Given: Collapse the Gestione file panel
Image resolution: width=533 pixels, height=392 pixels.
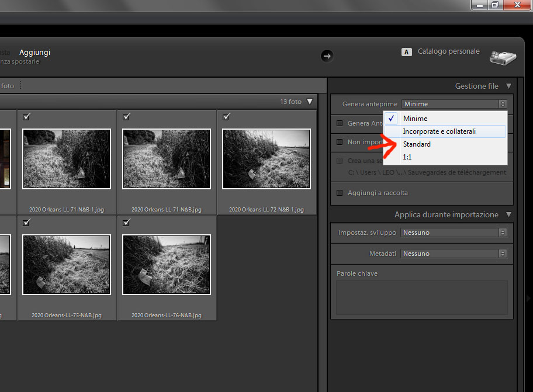Looking at the screenshot, I should [x=508, y=86].
